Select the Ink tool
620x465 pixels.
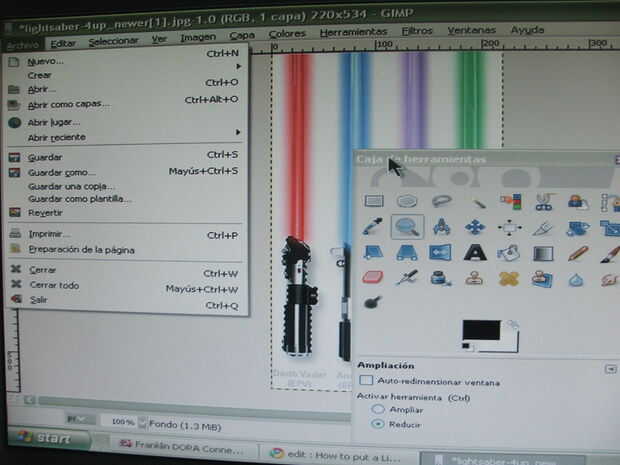click(x=440, y=278)
